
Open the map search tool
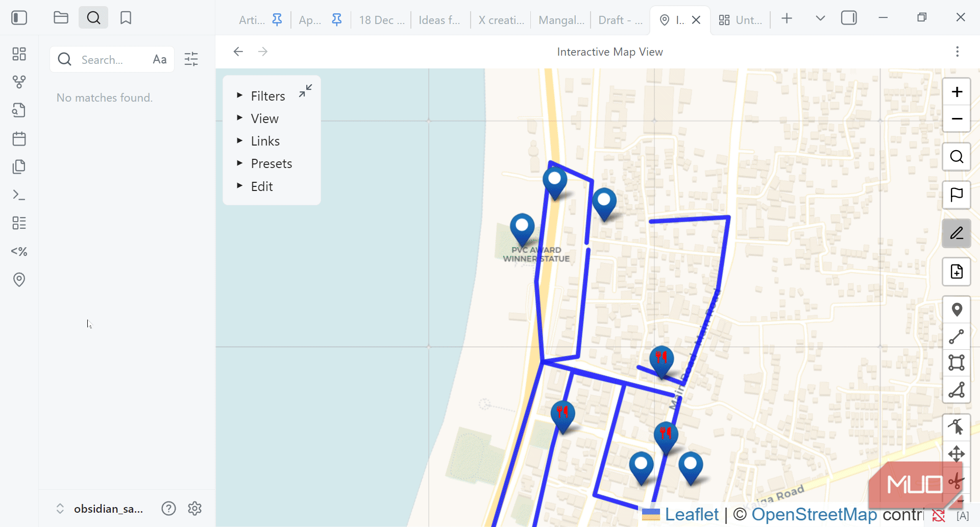pos(957,157)
